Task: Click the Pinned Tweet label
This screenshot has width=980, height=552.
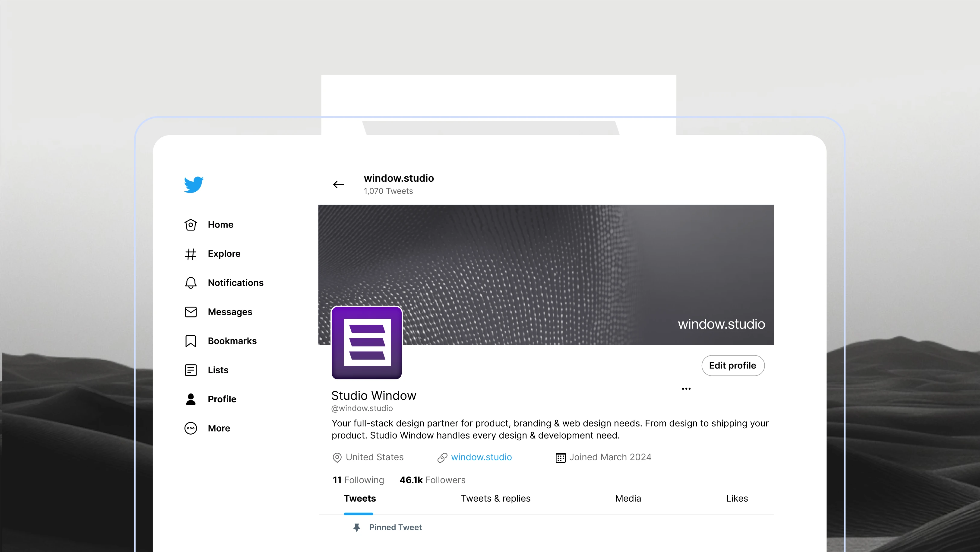Action: coord(395,527)
